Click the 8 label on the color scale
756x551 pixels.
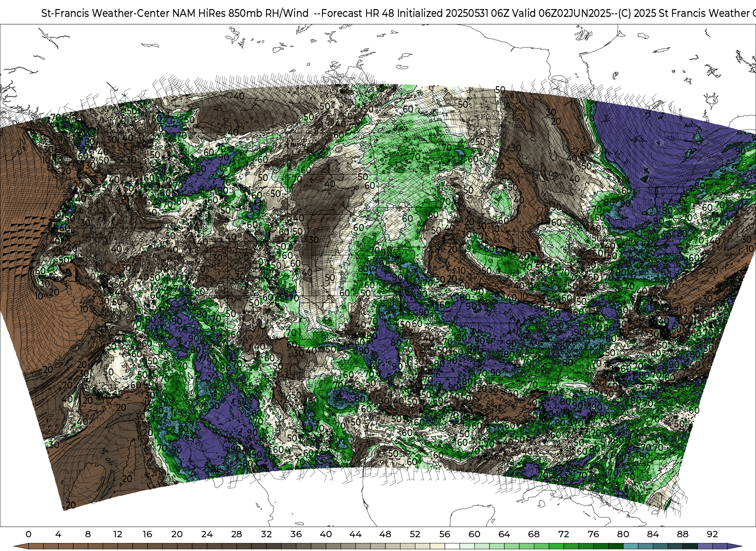[88, 534]
